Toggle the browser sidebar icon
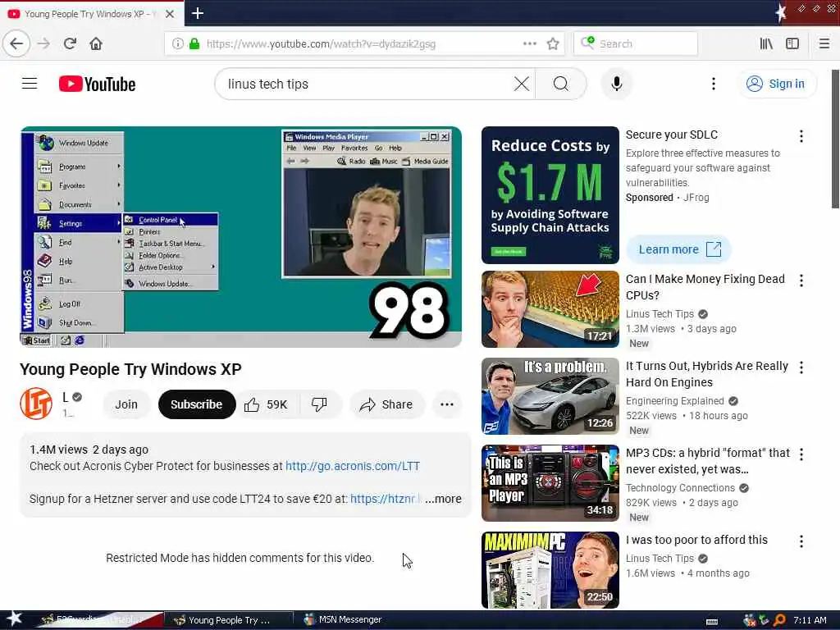 coord(792,43)
